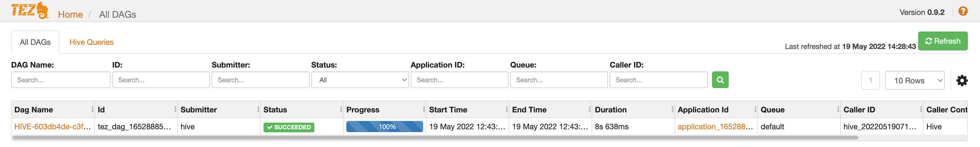Click the Status column resize handle
This screenshot has height=147, width=980.
pos(341,110)
